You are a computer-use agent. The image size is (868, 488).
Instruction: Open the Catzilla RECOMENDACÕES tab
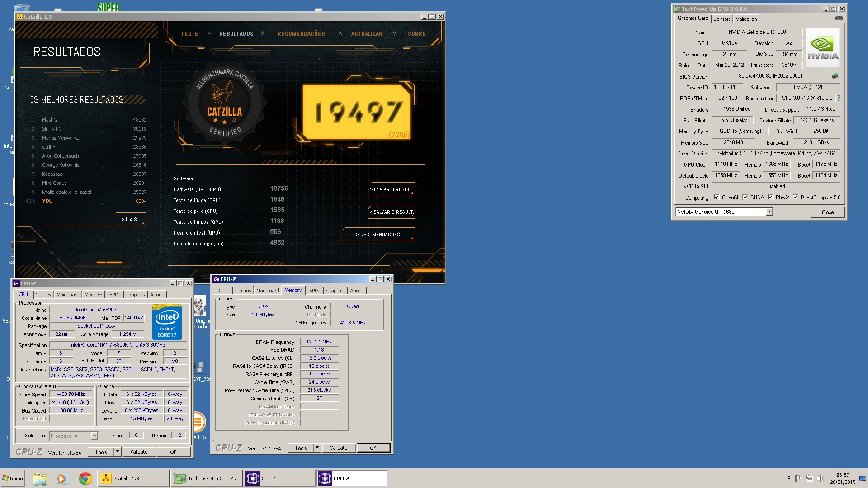coord(301,34)
